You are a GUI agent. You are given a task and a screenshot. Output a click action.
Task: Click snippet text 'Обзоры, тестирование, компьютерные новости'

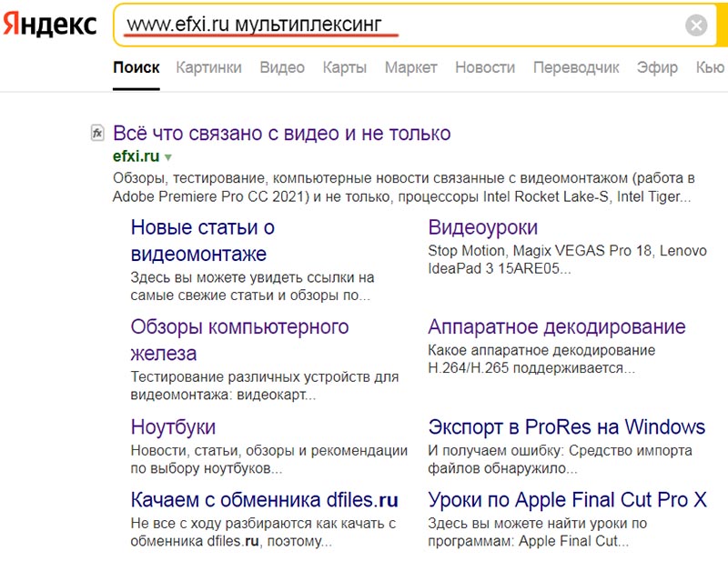coord(272,178)
